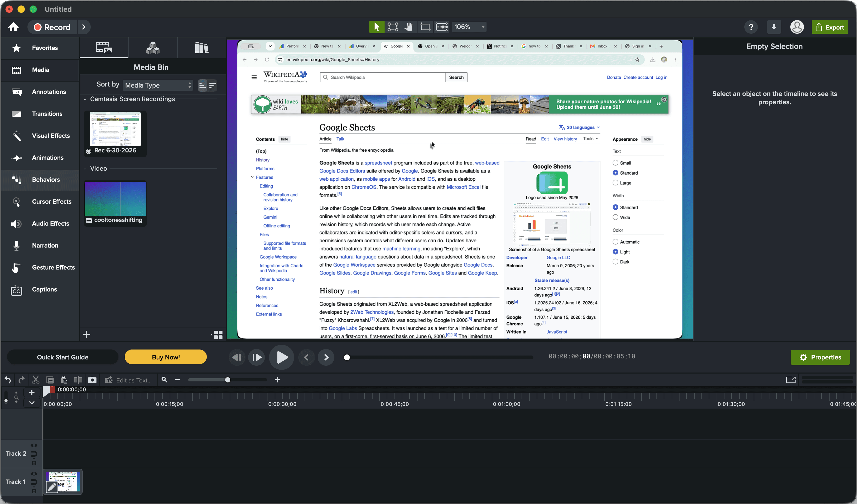Viewport: 857px width, 504px height.
Task: Open the Audio Effects panel
Action: pos(40,224)
